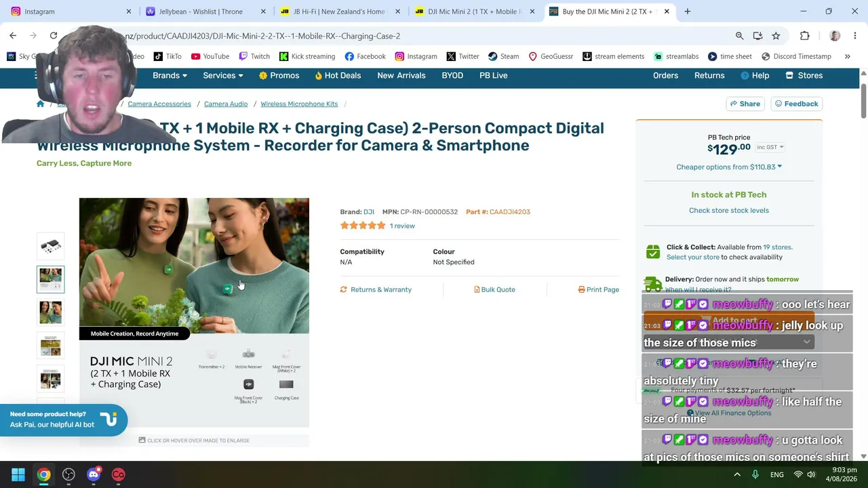This screenshot has width=868, height=488.
Task: Open the Wireless Microphone Kits breadcrumb
Action: click(299, 104)
